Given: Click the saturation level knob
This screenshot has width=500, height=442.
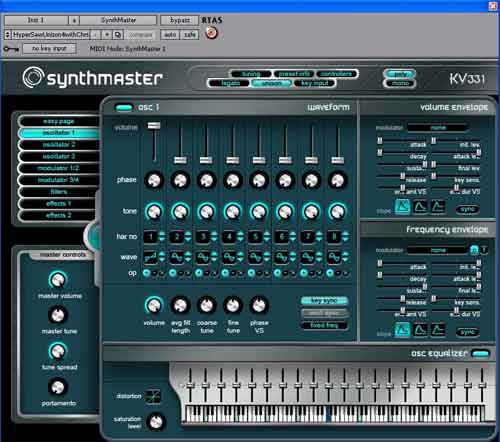Looking at the screenshot, I should point(156,422).
